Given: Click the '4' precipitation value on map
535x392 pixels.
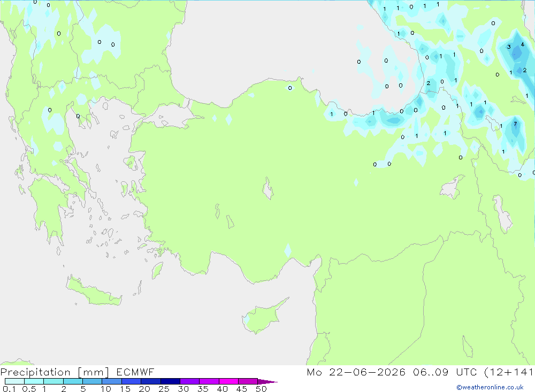Looking at the screenshot, I should tap(522, 44).
